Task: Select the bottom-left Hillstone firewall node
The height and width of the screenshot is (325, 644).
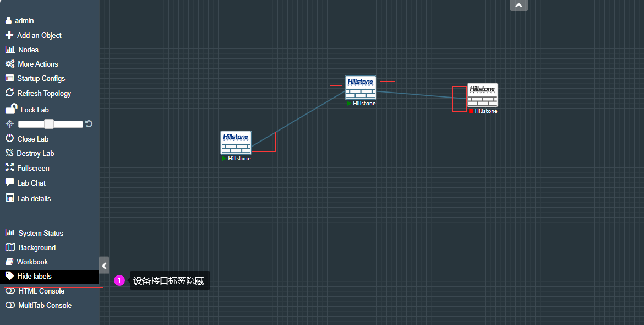Action: pyautogui.click(x=236, y=143)
